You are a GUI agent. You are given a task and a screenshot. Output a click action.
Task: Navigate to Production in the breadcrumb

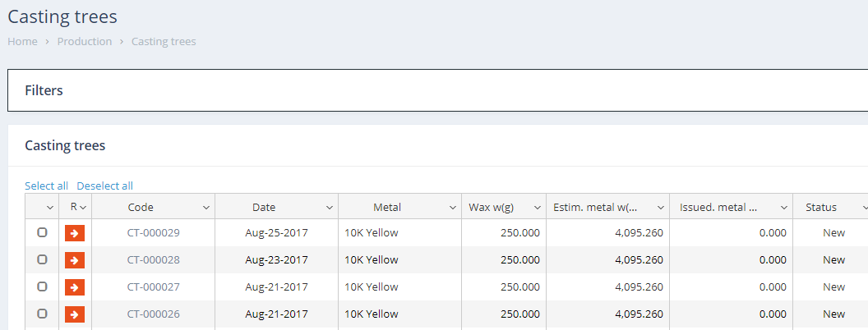(x=84, y=42)
